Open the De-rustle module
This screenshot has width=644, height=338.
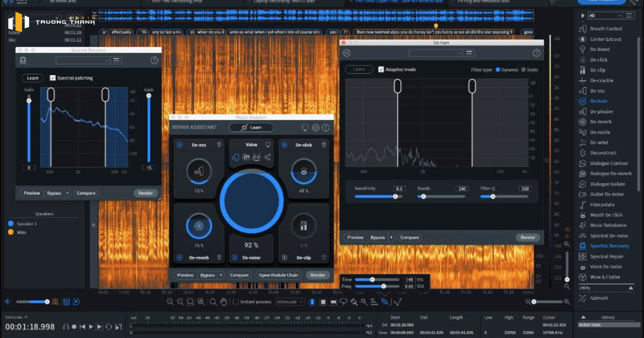point(600,132)
